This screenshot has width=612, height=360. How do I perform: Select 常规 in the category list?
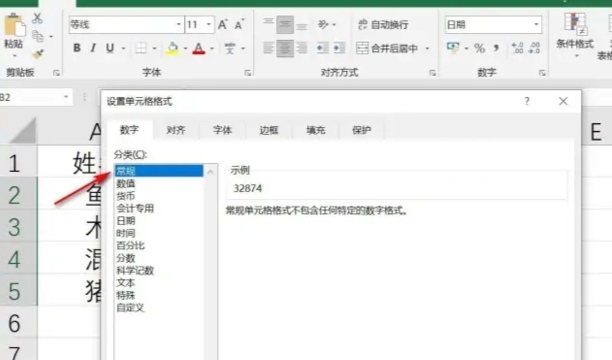[159, 171]
